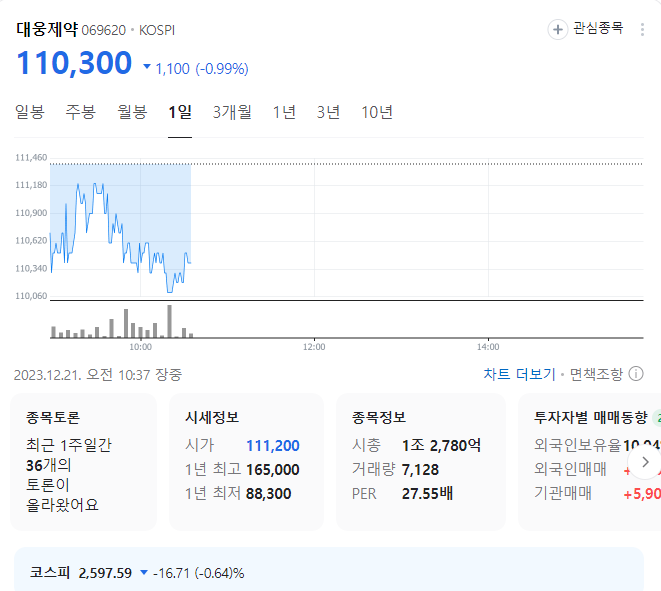The width and height of the screenshot is (661, 591).
Task: Select the 3개월 chart period tab
Action: click(232, 112)
